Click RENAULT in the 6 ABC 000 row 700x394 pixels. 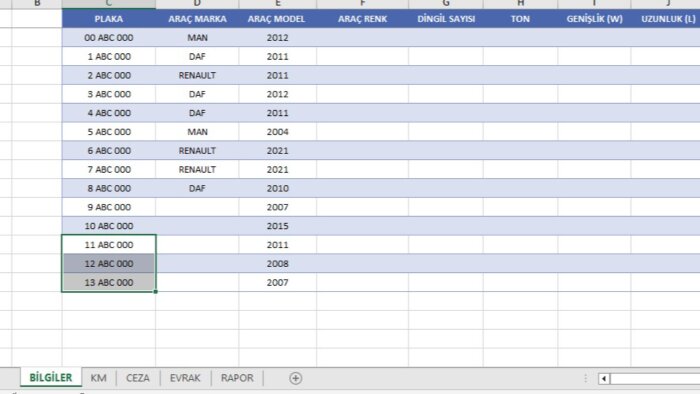click(197, 150)
